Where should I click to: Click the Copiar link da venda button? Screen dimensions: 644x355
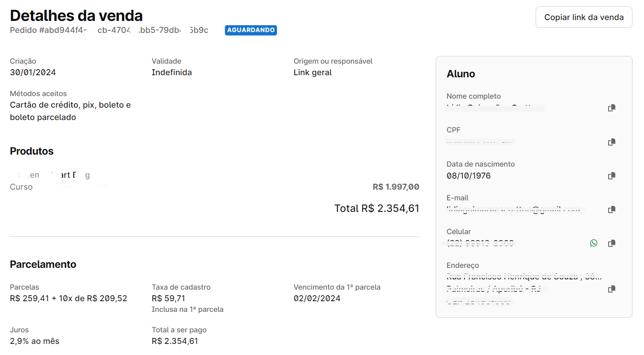(583, 18)
